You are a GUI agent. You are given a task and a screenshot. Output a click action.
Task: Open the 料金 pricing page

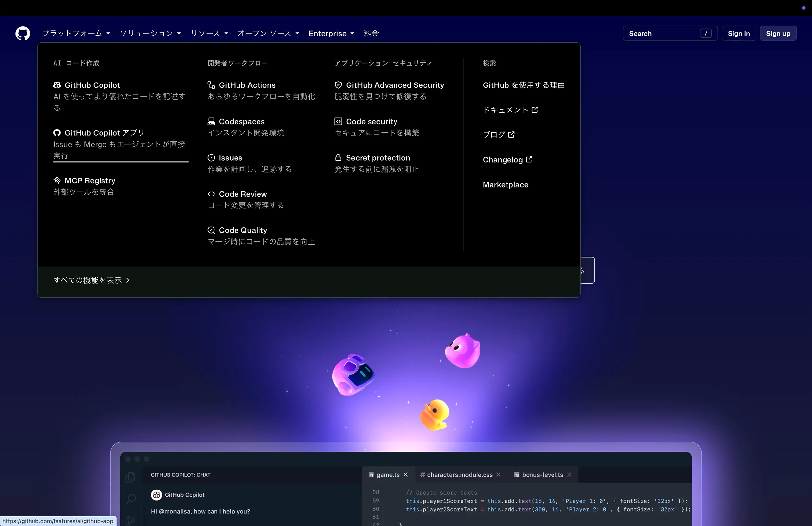coord(371,33)
